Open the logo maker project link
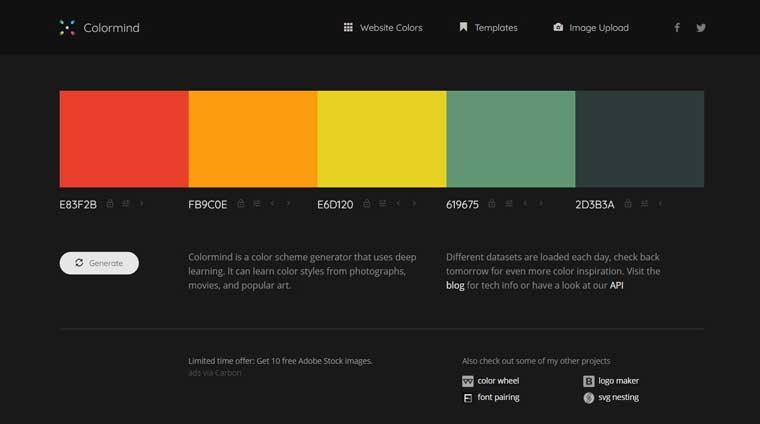The image size is (760, 424). pos(612,381)
